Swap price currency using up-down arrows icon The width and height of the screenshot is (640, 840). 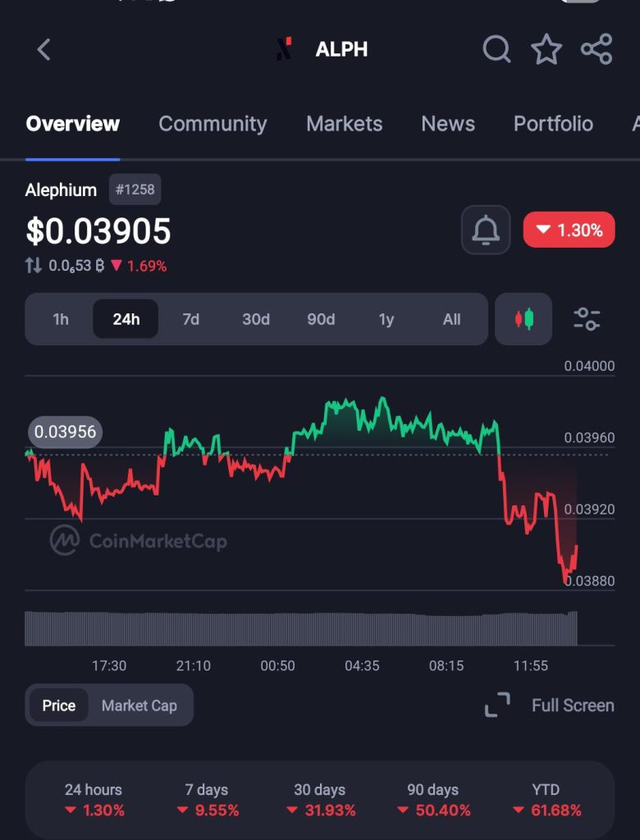click(x=34, y=265)
